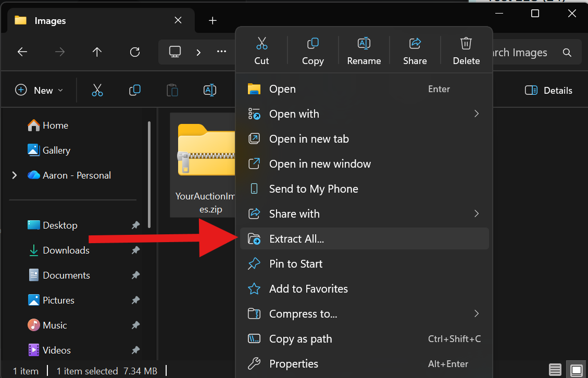The image size is (588, 378).
Task: Choose Open in new tab
Action: point(364,138)
